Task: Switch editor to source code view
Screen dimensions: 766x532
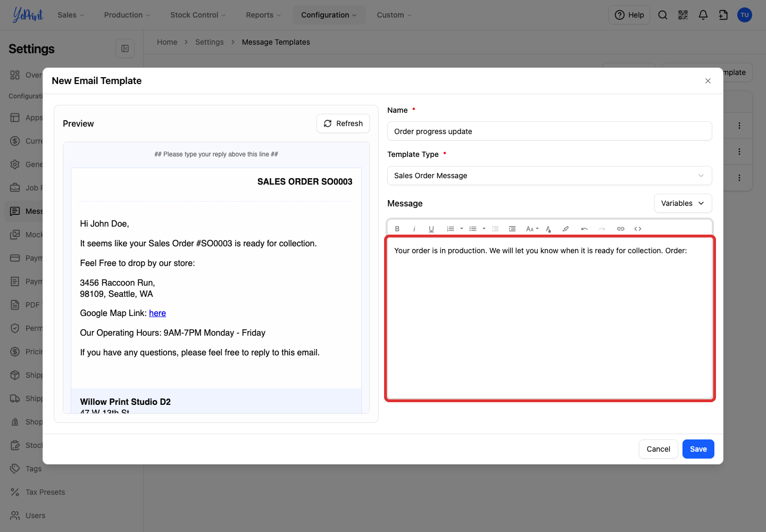Action: pyautogui.click(x=638, y=229)
